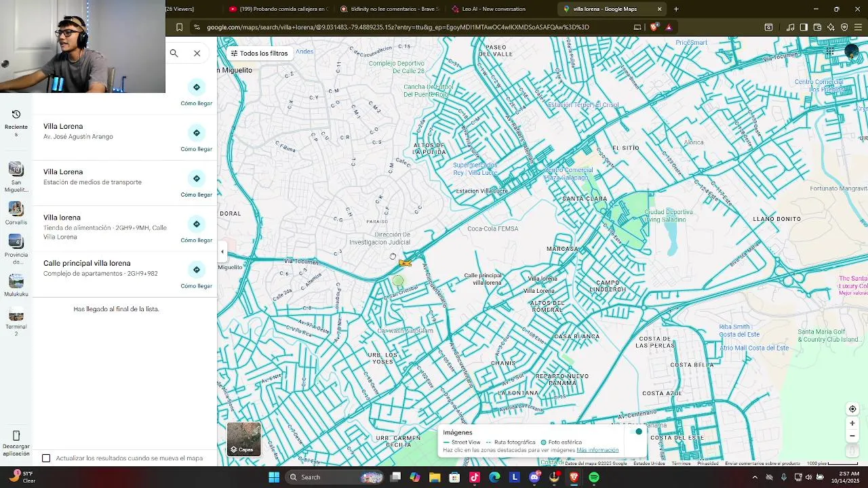Collapse the side panel with arrow handle
Image resolution: width=868 pixels, height=488 pixels.
[x=222, y=251]
